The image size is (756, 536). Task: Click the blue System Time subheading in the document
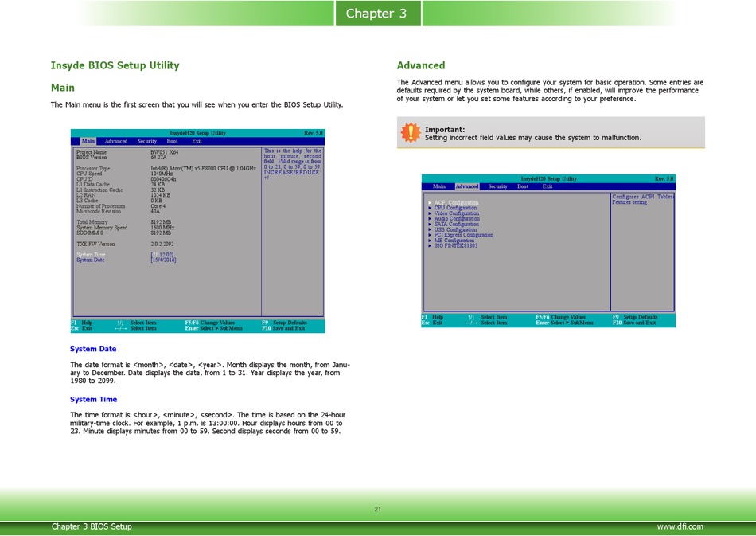coord(94,400)
